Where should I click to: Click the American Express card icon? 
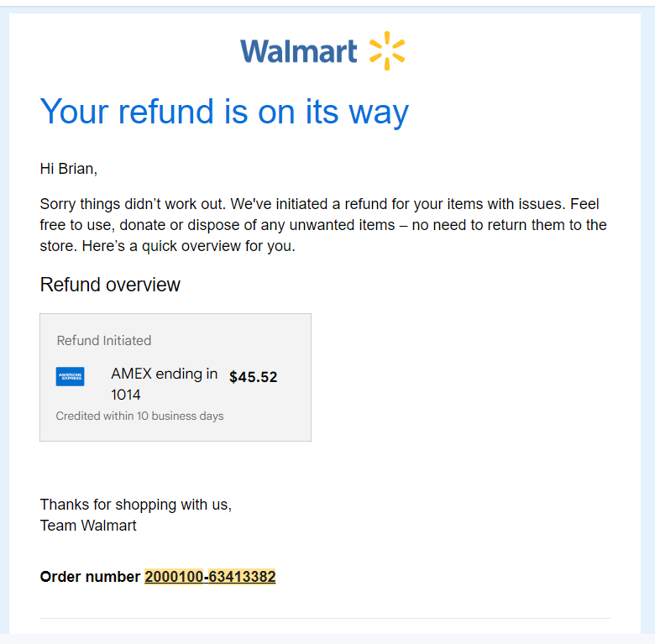pos(71,376)
